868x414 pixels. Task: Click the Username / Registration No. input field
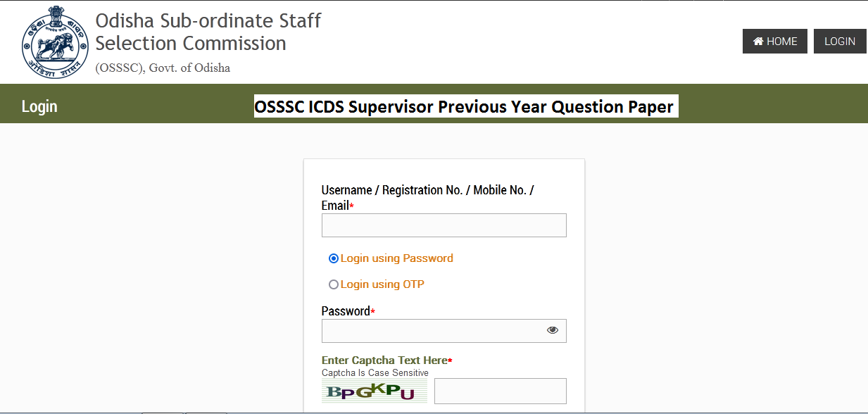point(444,225)
